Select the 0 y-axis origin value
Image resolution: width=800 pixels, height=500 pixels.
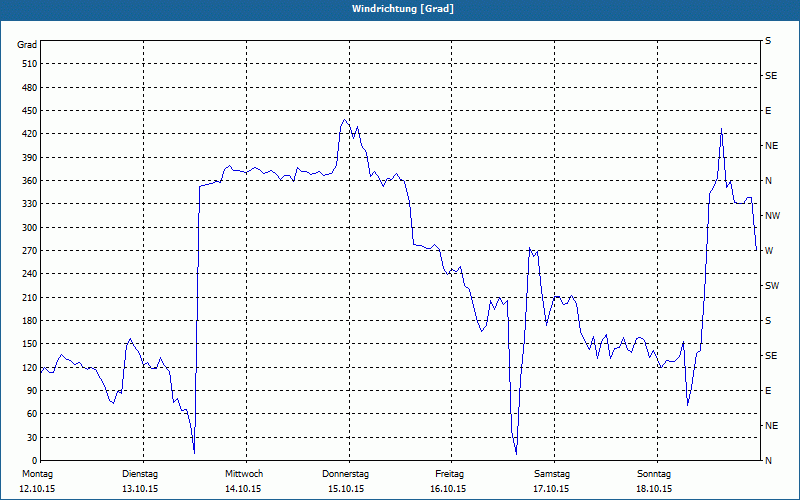pos(34,461)
